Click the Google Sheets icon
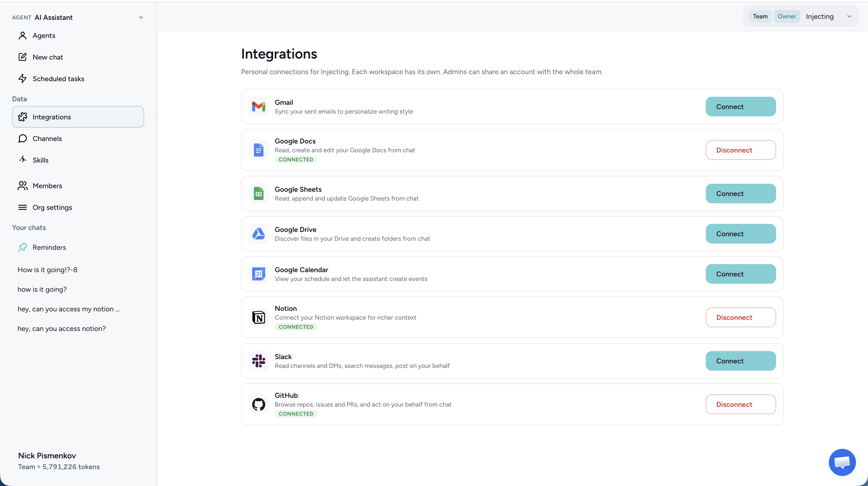 [x=258, y=193]
